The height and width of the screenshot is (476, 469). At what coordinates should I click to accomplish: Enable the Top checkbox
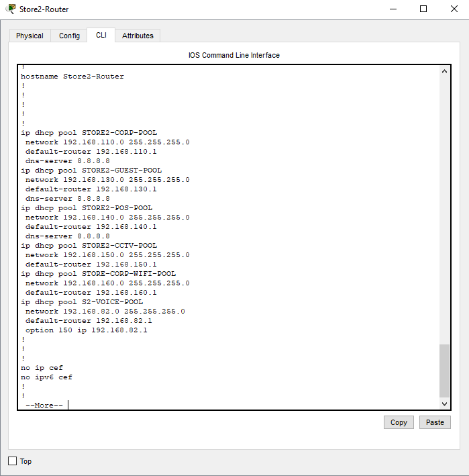[12, 461]
